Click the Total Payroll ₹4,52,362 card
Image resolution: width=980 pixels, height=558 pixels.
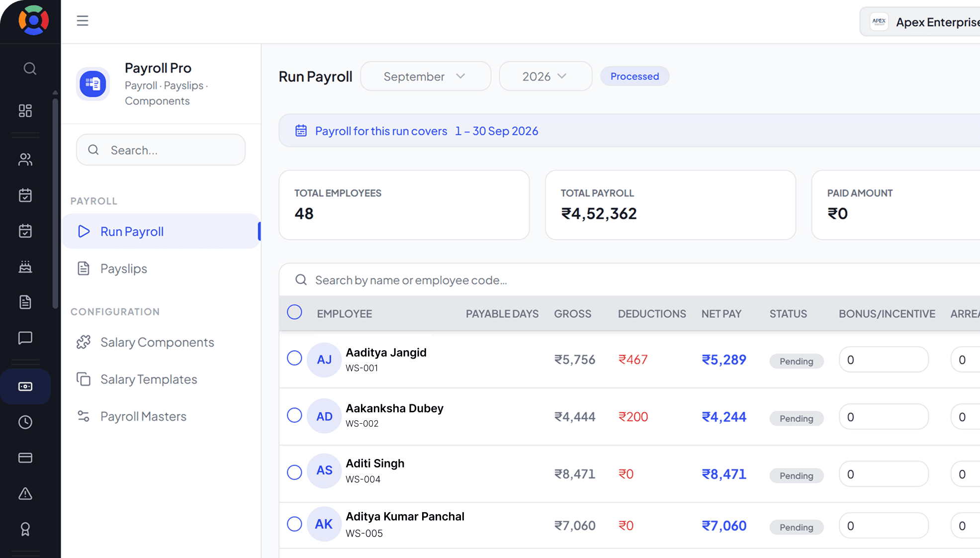pos(670,205)
